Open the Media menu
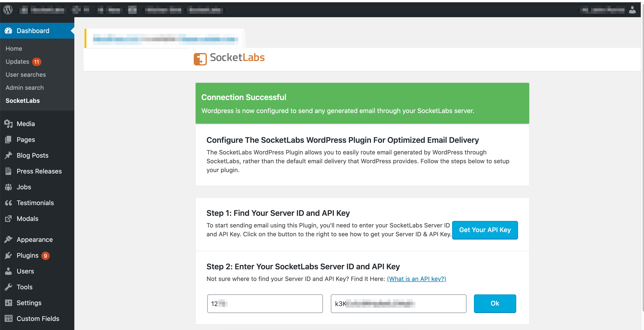Image resolution: width=644 pixels, height=330 pixels. click(x=37, y=124)
